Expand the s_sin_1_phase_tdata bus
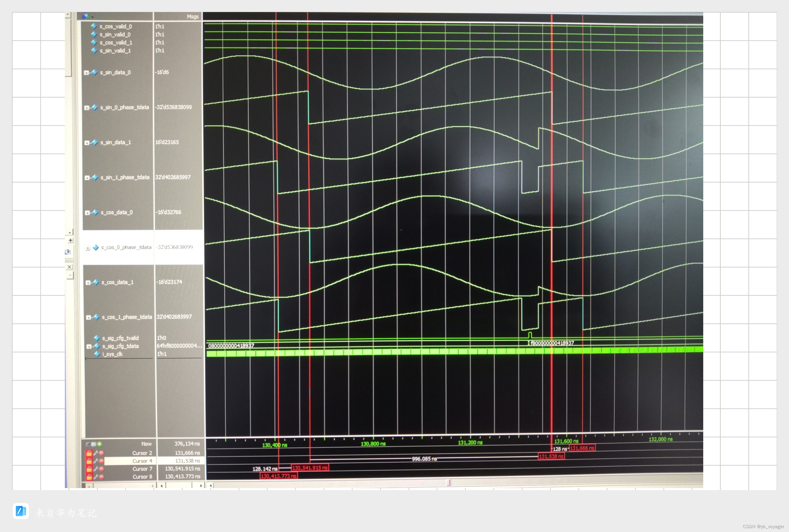Screen dimensions: 789x532 [87, 178]
